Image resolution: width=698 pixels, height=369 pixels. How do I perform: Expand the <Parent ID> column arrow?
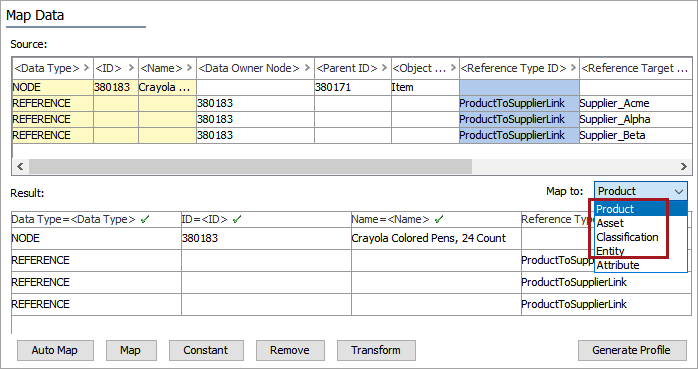click(x=384, y=68)
